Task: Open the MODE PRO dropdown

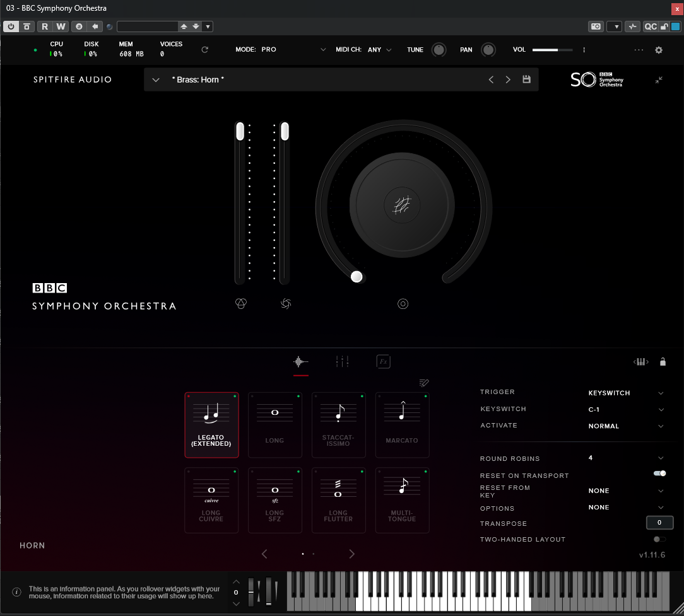Action: (x=323, y=50)
